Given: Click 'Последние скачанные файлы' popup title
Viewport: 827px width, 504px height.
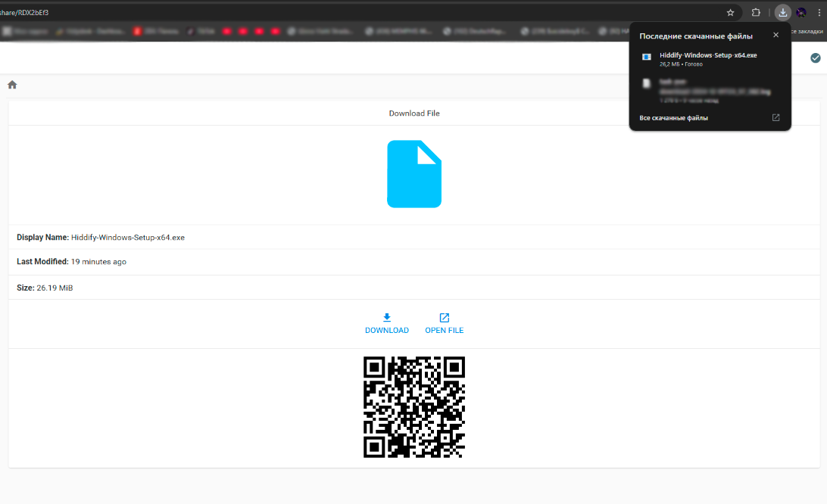Looking at the screenshot, I should [x=696, y=36].
